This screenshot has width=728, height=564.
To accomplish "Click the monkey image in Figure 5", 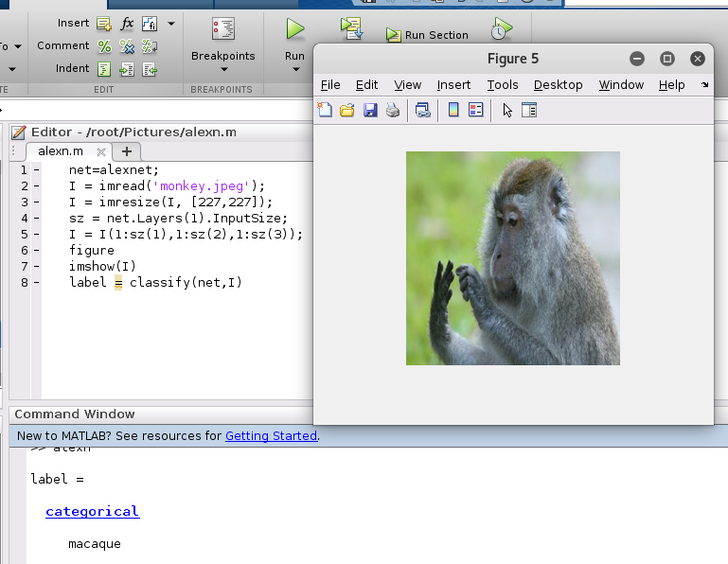I will [512, 258].
